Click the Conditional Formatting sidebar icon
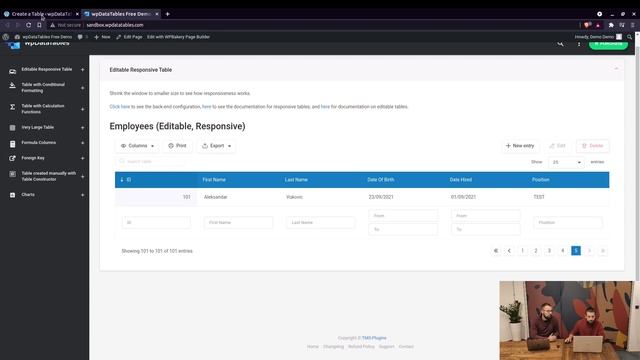The width and height of the screenshot is (640, 360). (x=13, y=86)
